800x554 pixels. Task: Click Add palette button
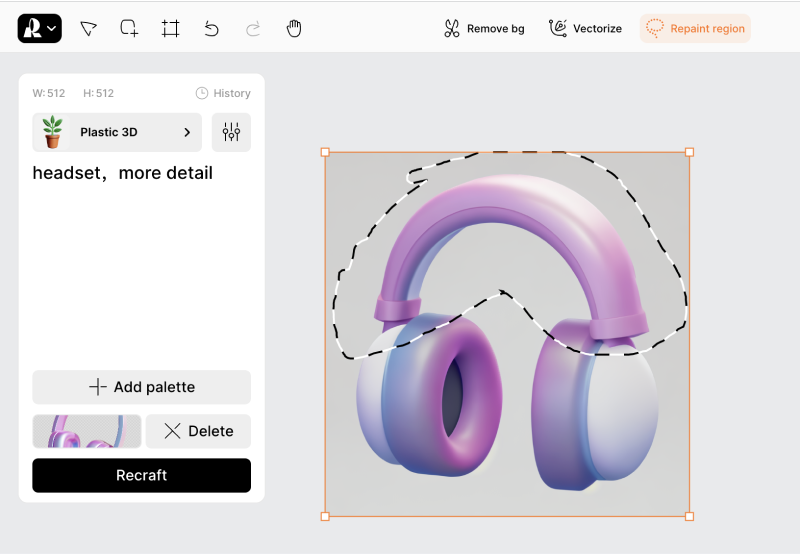[141, 387]
